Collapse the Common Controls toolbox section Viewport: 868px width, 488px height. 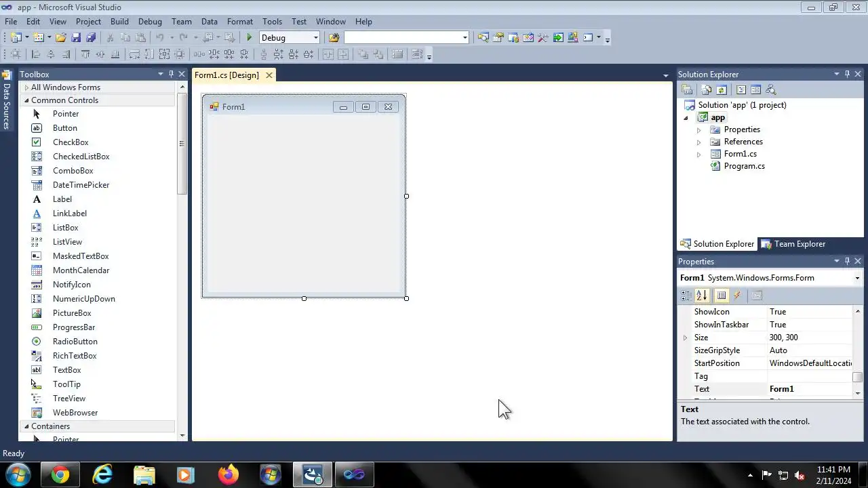pyautogui.click(x=26, y=100)
